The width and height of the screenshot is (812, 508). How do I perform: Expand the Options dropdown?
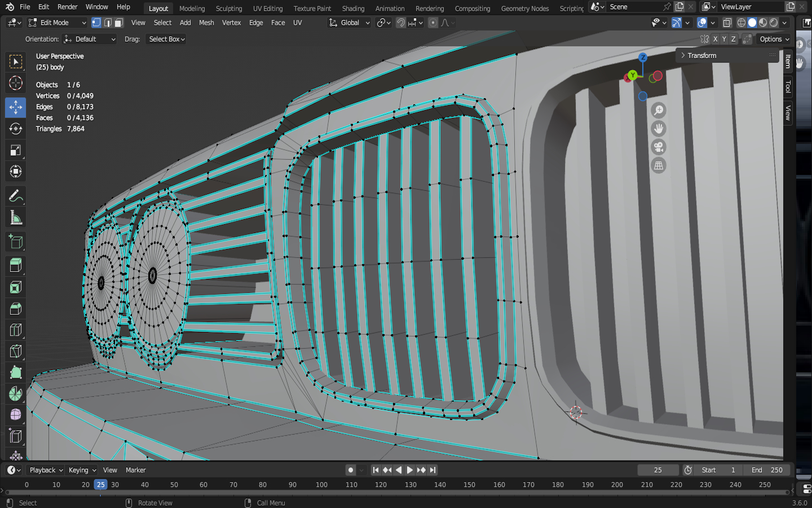pyautogui.click(x=774, y=39)
